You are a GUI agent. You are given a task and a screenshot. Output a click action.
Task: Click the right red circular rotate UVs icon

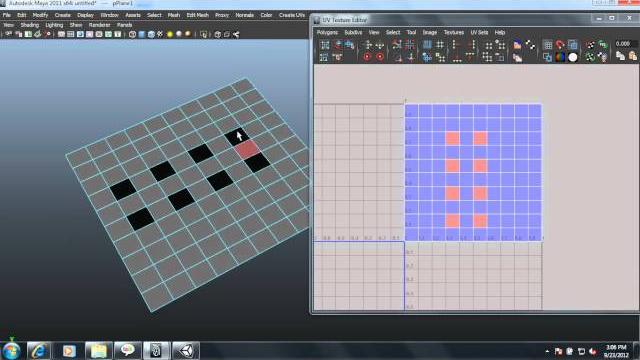click(380, 57)
